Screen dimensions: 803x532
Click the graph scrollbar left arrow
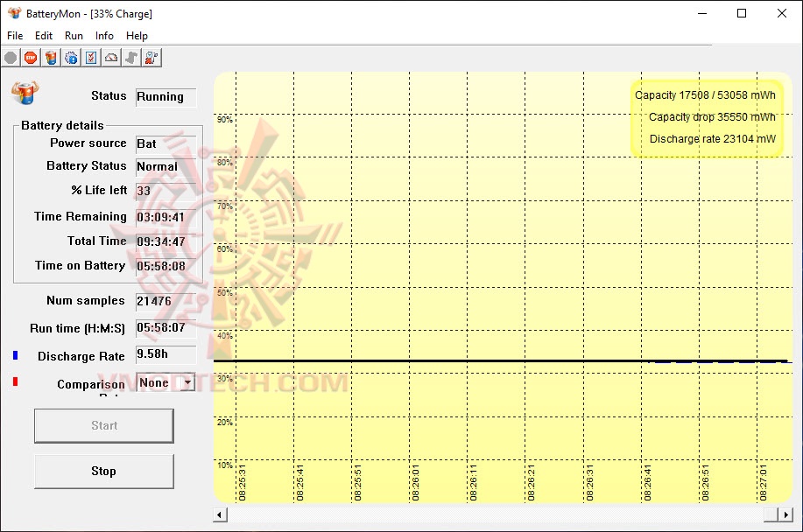pos(220,514)
